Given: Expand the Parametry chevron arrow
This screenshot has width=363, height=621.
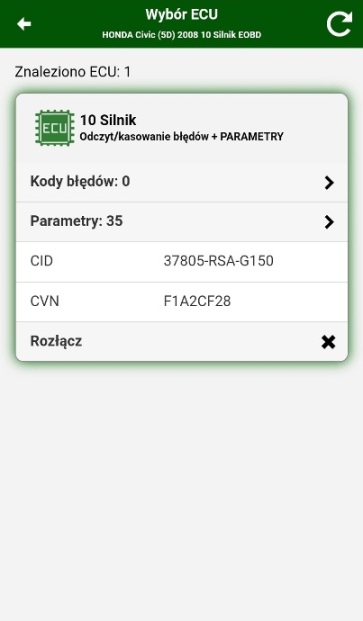Looking at the screenshot, I should (x=329, y=222).
